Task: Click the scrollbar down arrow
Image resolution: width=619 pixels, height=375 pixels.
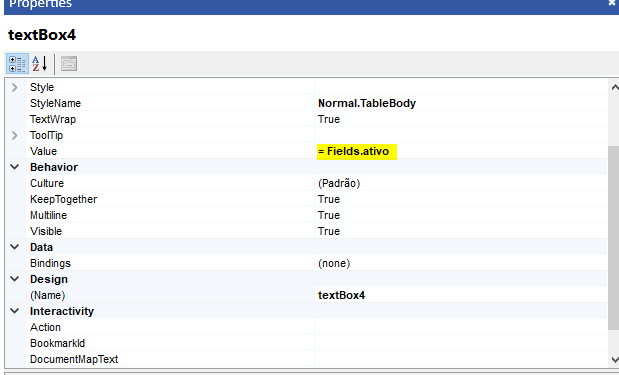Action: (x=614, y=359)
